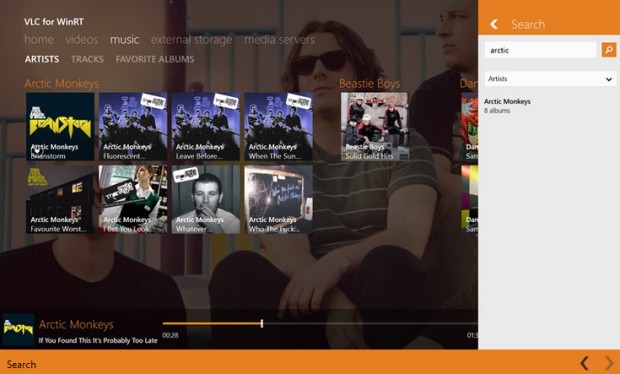Open the Favourite Worst album tile
This screenshot has height=374, width=620.
point(60,199)
